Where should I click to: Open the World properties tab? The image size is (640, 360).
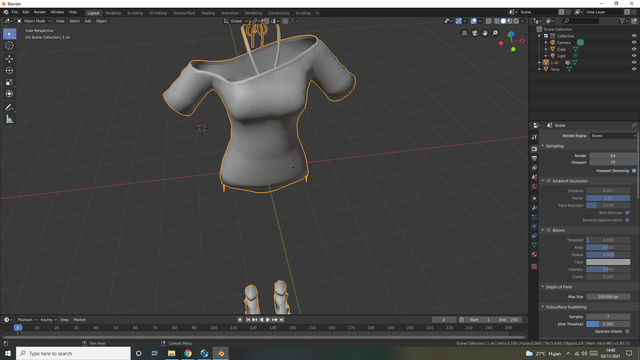(534, 187)
